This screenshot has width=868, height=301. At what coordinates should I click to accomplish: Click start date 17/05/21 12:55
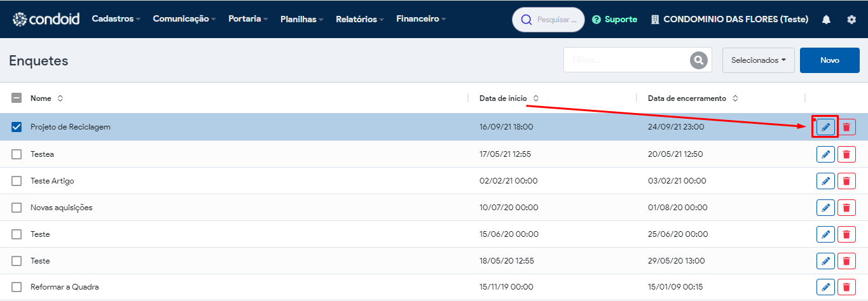(x=505, y=154)
